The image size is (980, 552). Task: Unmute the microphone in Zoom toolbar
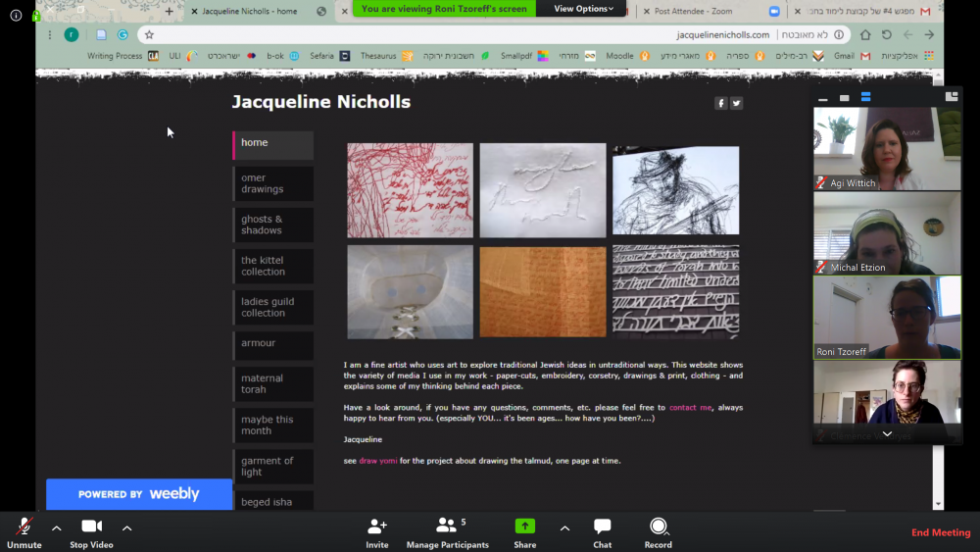coord(24,533)
